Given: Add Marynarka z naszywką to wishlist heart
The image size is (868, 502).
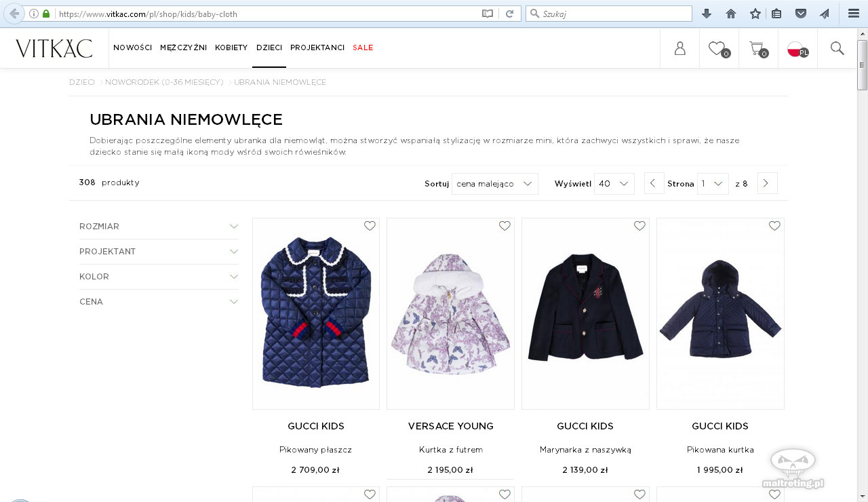Looking at the screenshot, I should (x=639, y=226).
